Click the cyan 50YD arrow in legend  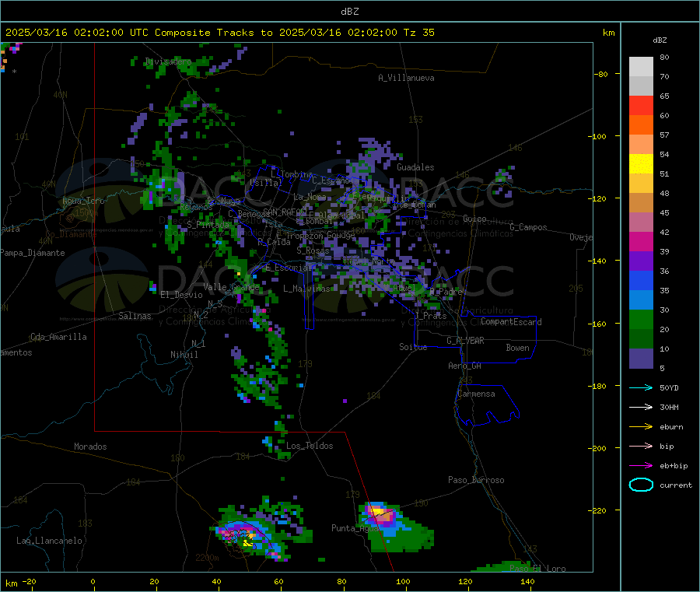pos(641,387)
